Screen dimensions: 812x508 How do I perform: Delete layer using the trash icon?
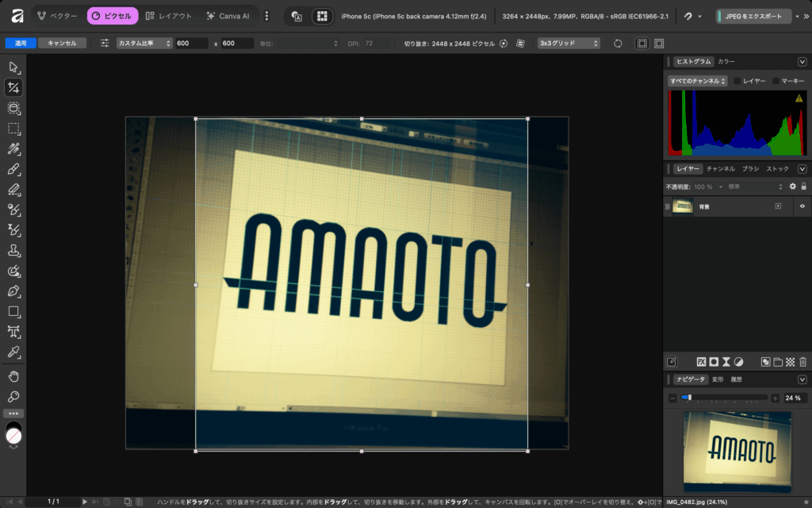click(802, 362)
